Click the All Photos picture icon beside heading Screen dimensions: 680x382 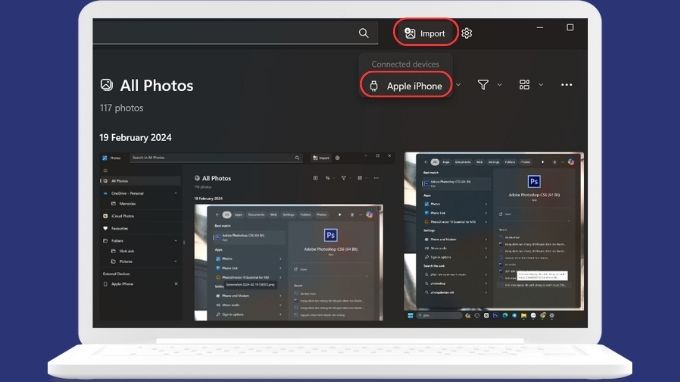click(x=107, y=85)
